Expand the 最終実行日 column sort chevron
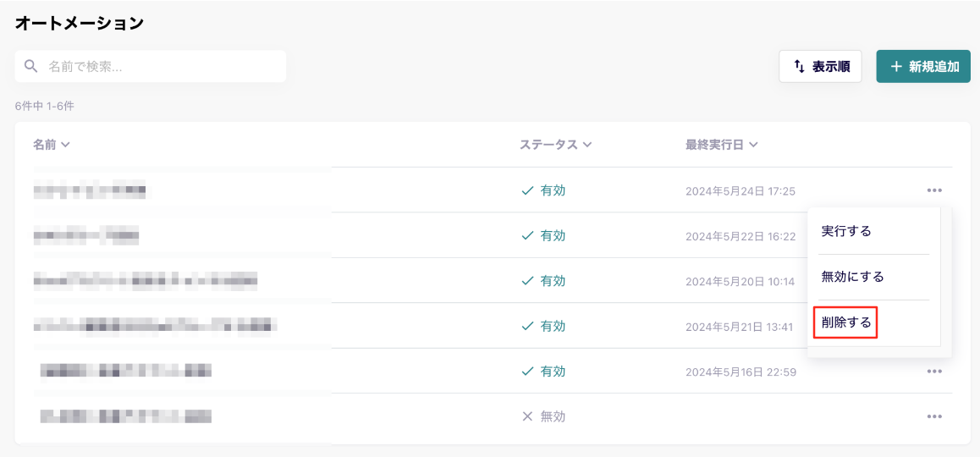Viewport: 980px width, 457px height. (753, 145)
